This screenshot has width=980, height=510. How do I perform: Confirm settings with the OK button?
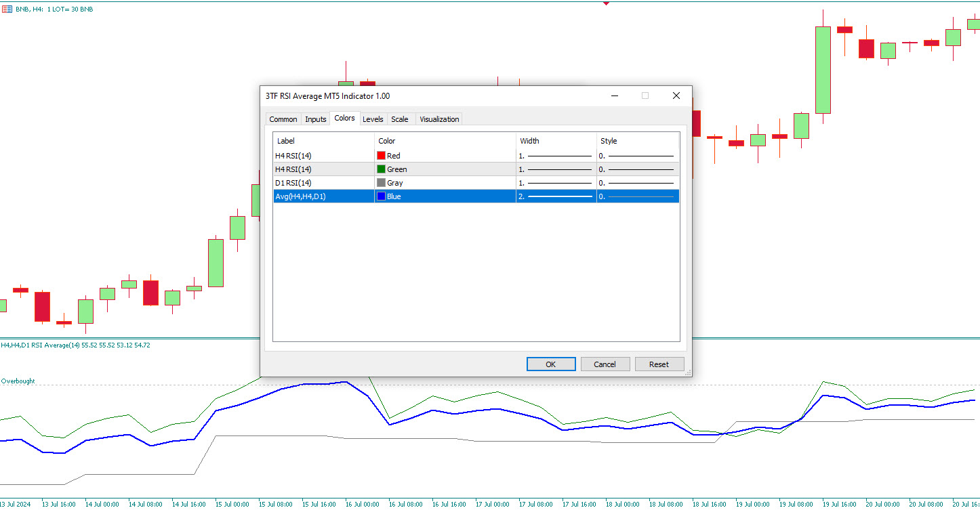tap(550, 364)
